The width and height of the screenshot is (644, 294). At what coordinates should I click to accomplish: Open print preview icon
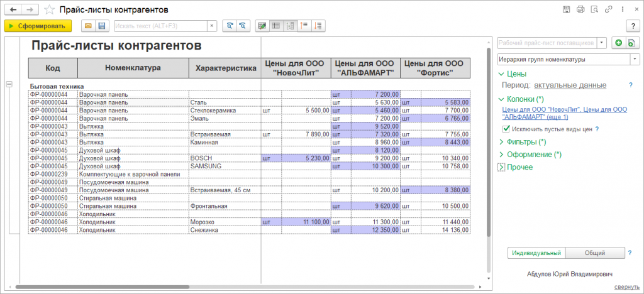594,9
